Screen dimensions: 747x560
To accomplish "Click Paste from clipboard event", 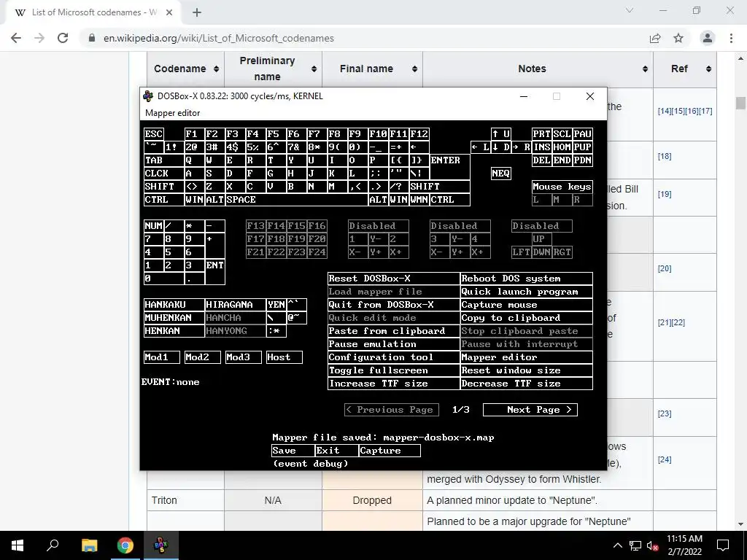I will tap(393, 331).
